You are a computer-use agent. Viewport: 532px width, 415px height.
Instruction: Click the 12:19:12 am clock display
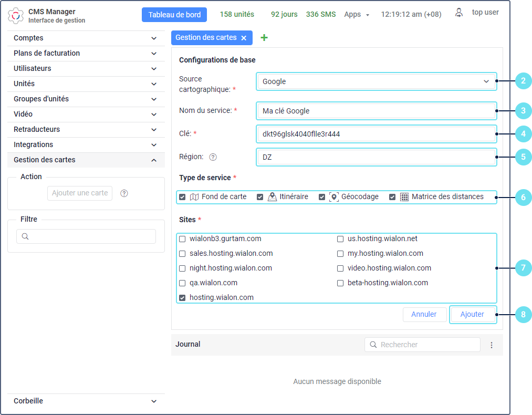click(411, 15)
